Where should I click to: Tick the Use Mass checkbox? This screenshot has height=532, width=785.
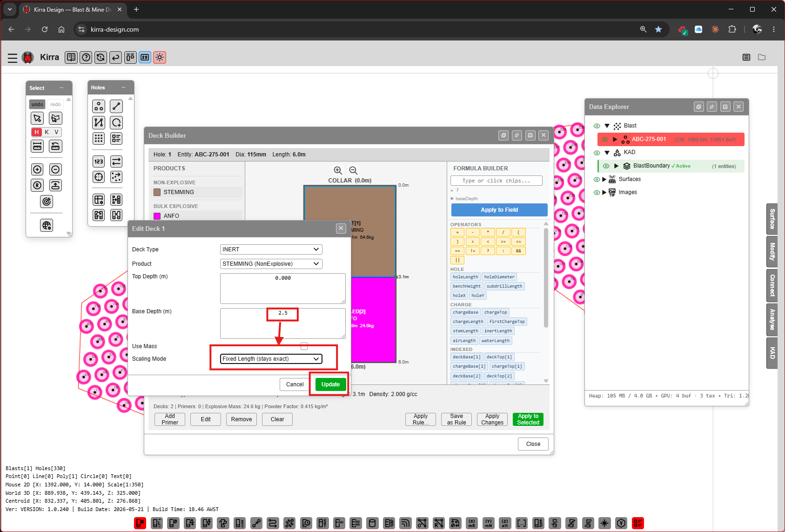304,346
